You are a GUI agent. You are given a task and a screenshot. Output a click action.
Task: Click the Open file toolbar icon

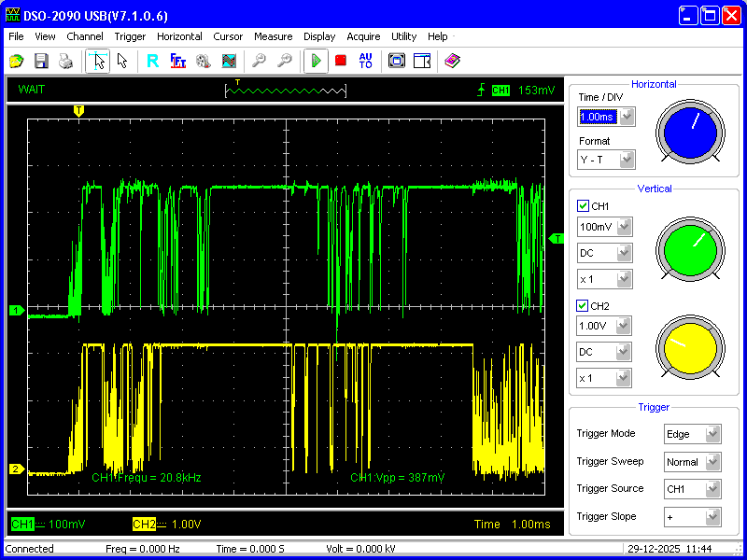point(17,61)
